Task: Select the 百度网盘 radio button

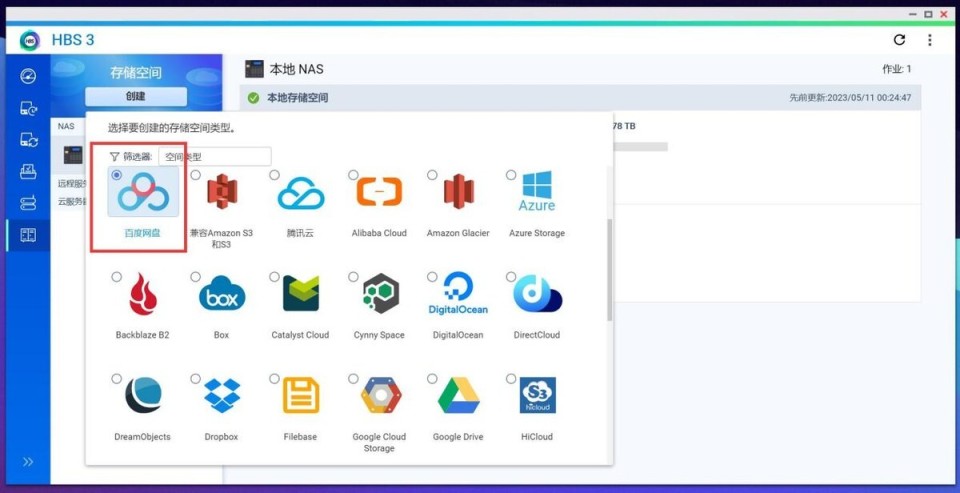Action: click(x=116, y=175)
